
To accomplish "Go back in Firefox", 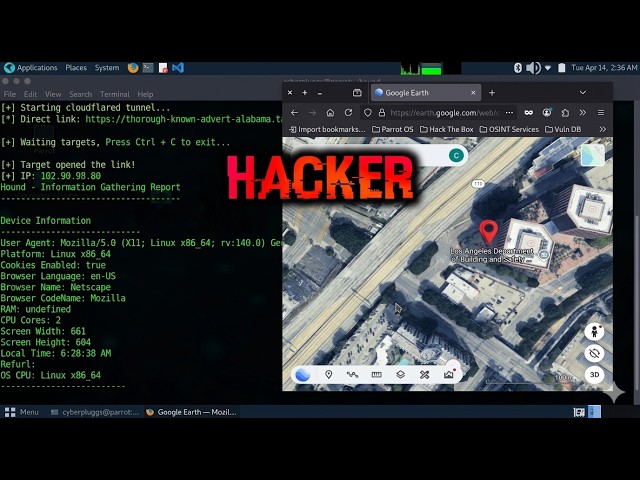I will tap(294, 113).
